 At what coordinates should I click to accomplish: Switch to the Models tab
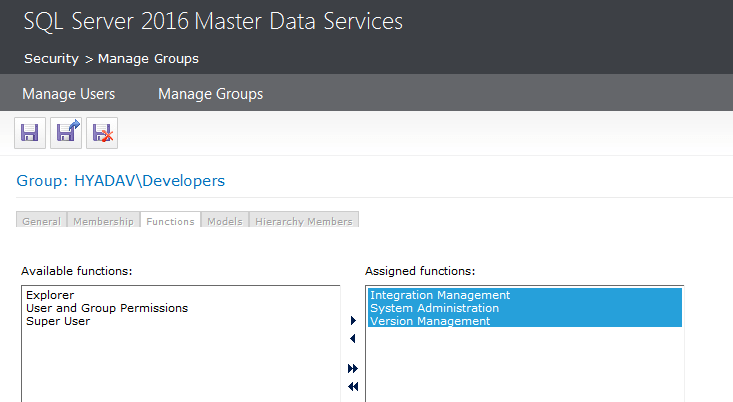click(225, 220)
